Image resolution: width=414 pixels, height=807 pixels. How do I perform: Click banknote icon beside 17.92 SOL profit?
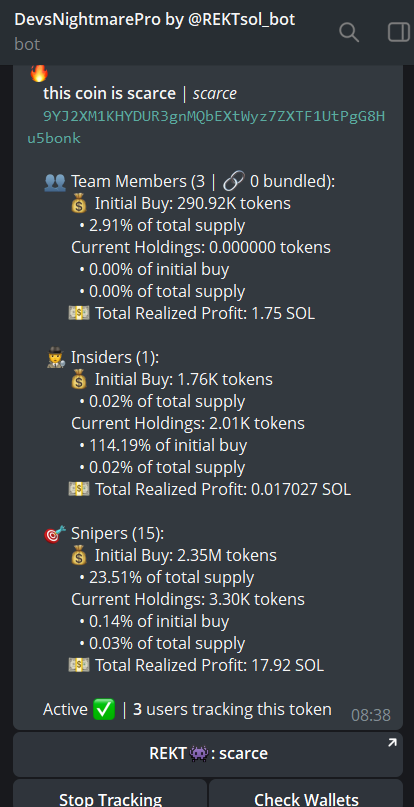79,665
